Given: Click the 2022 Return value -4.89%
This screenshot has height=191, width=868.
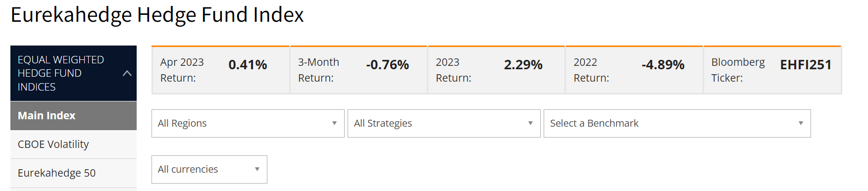Looking at the screenshot, I should tap(663, 65).
